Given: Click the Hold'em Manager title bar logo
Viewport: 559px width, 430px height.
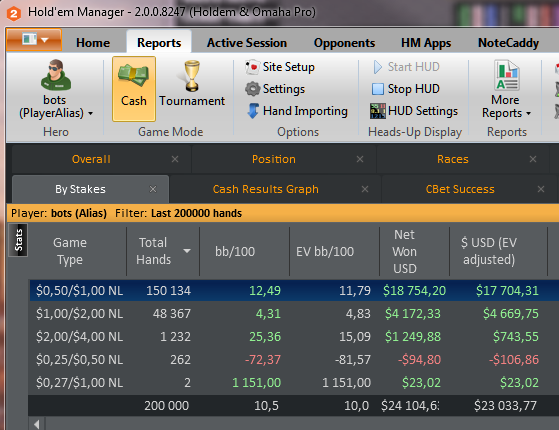Looking at the screenshot, I should (x=14, y=14).
